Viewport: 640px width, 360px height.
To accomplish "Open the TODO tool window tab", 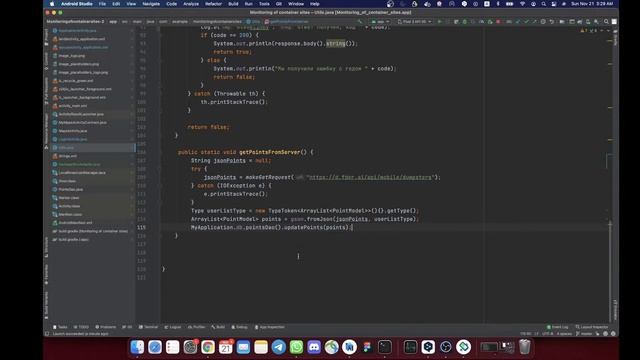I will (81, 327).
